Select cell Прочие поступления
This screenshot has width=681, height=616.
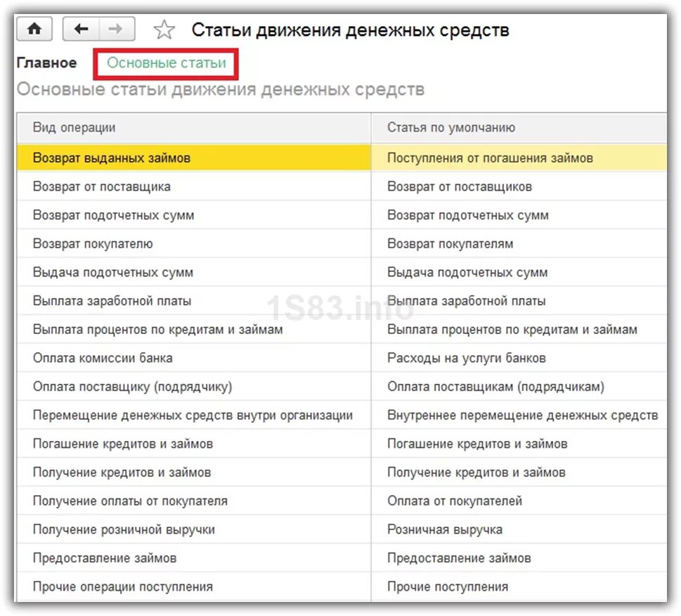coord(519,587)
